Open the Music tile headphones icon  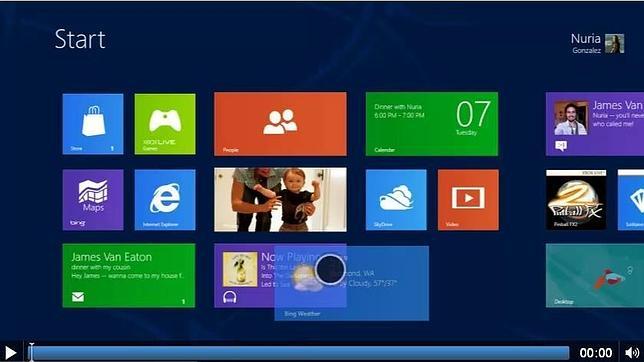230,297
